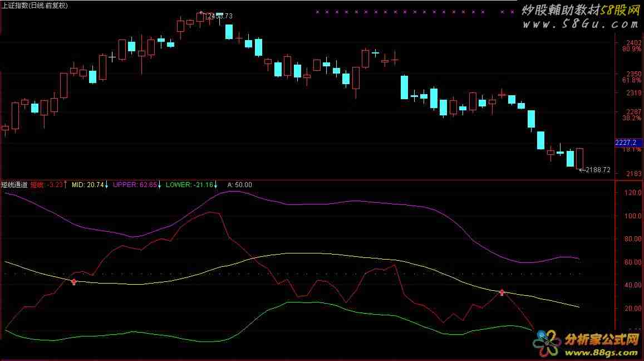
Task: Click the 38.2% Fibonacci level on price axis
Action: point(631,118)
